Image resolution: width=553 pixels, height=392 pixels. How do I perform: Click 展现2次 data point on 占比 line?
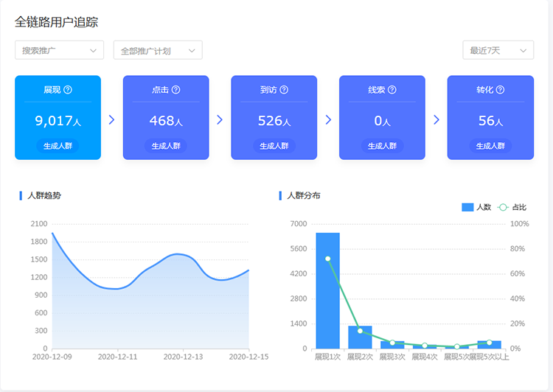click(x=360, y=331)
